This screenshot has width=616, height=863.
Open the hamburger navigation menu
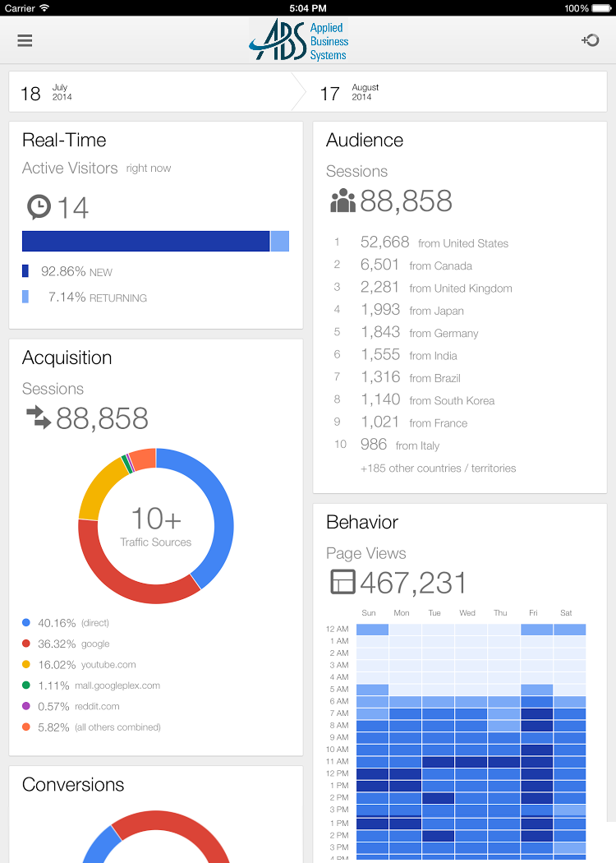click(x=25, y=40)
